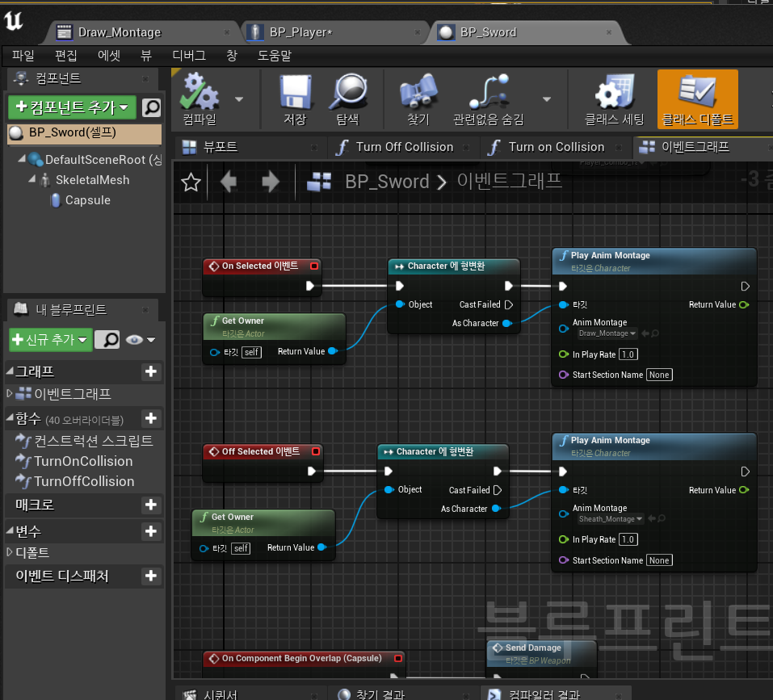The image size is (773, 700).
Task: Click the component search magnifier icon
Action: (x=151, y=107)
